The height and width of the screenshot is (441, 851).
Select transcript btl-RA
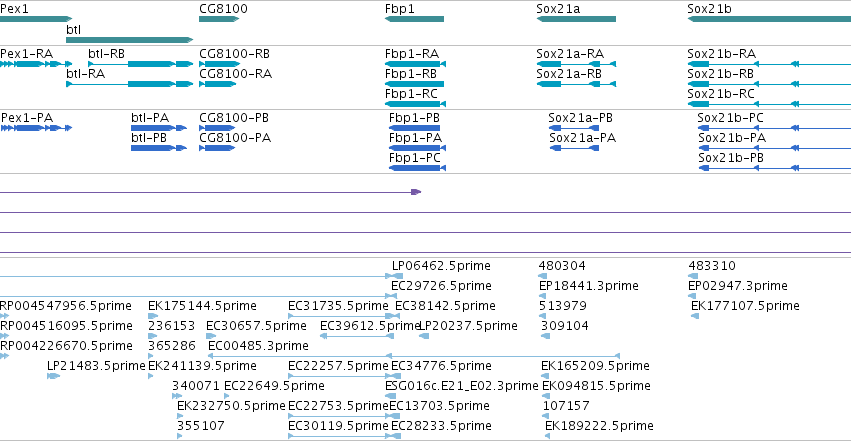coord(130,84)
